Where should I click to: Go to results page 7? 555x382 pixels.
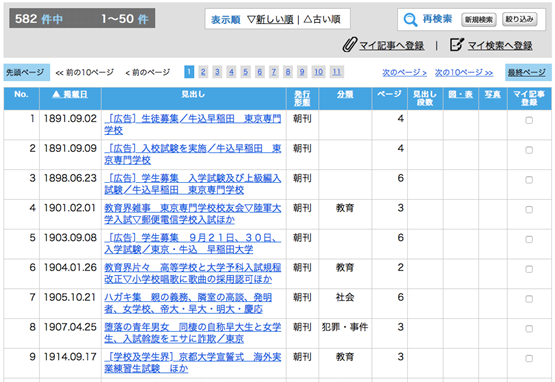click(x=274, y=72)
